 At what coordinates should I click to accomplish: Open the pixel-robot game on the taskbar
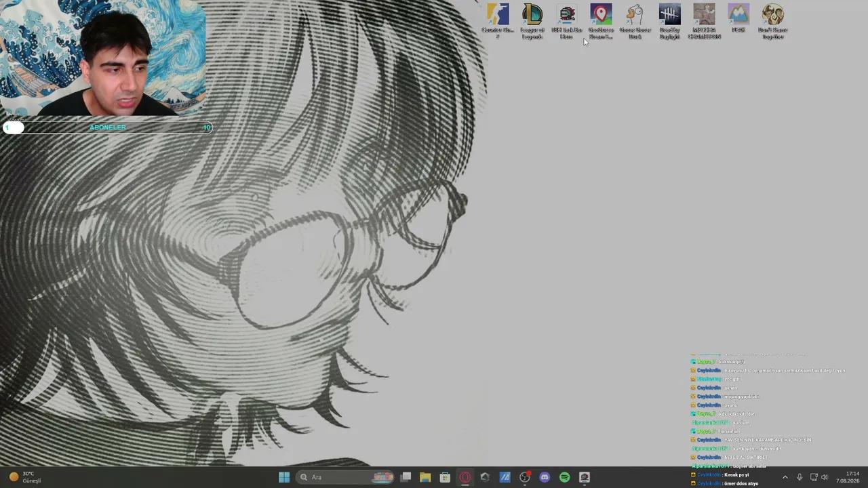[585, 477]
